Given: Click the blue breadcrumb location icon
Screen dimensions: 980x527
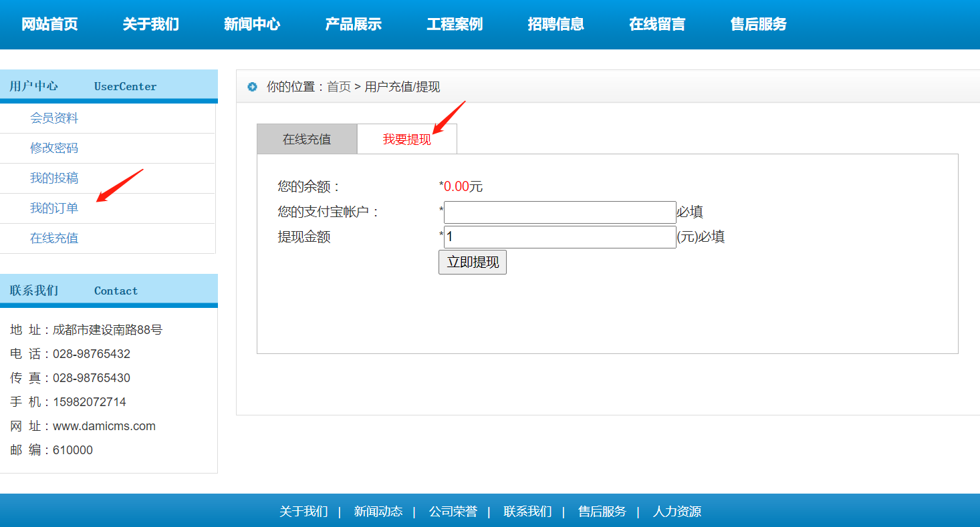Looking at the screenshot, I should click(x=251, y=86).
